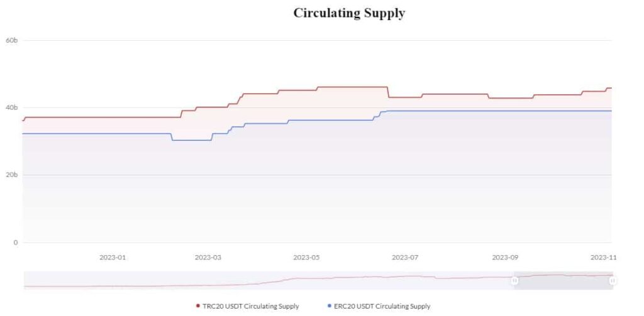Click the left range slider handle
Viewport: 644px width, 316px height.
pos(514,281)
